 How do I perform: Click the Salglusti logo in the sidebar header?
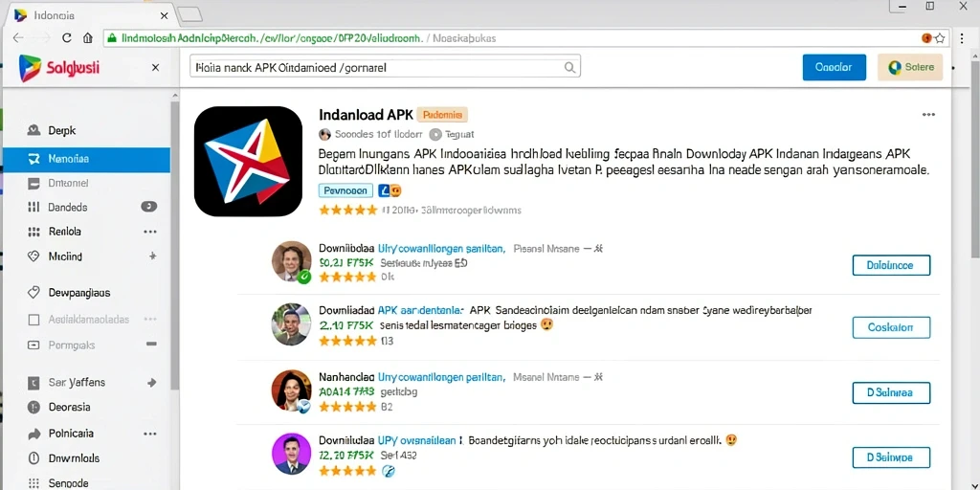point(60,67)
